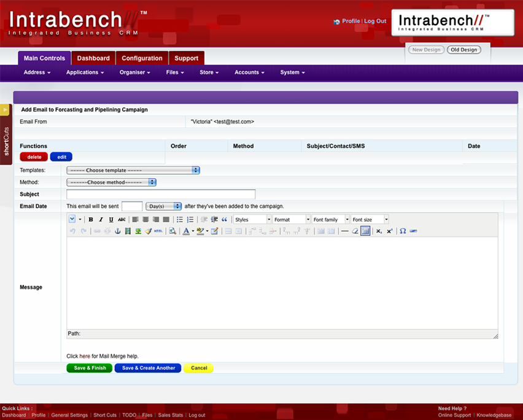Open the Styles dropdown in editor

252,219
